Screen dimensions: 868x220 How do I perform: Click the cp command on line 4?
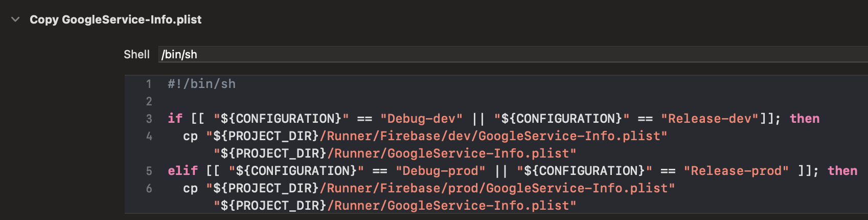point(191,136)
